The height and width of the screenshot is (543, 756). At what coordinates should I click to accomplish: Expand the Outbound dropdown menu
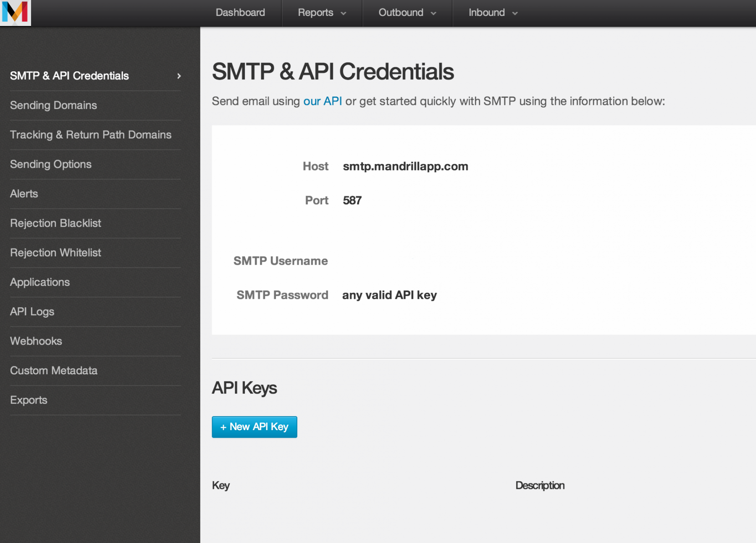point(406,13)
